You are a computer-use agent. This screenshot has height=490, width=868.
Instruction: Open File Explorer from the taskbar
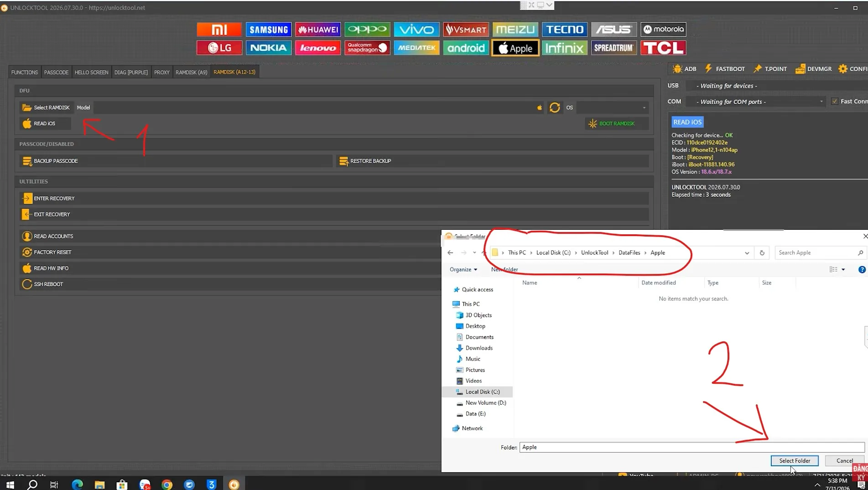click(99, 484)
